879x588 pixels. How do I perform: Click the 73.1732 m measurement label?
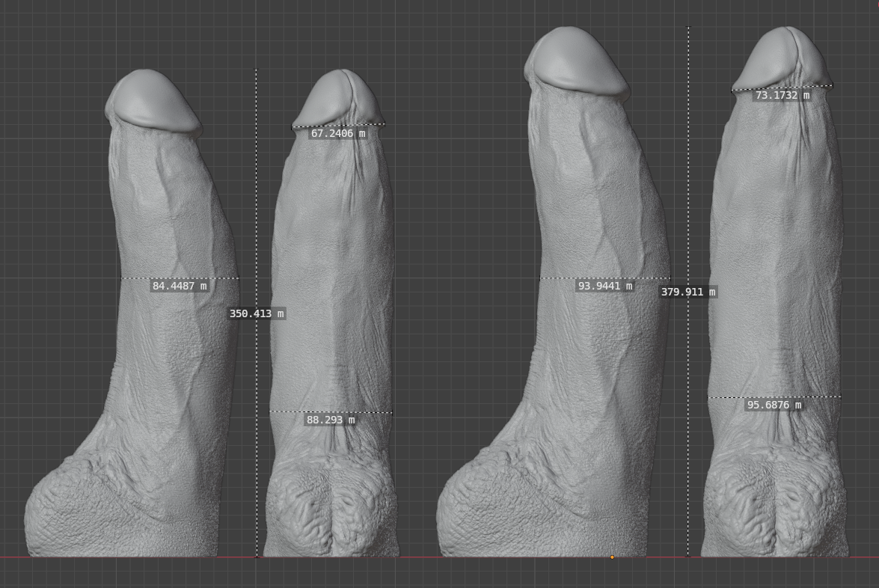(x=782, y=95)
